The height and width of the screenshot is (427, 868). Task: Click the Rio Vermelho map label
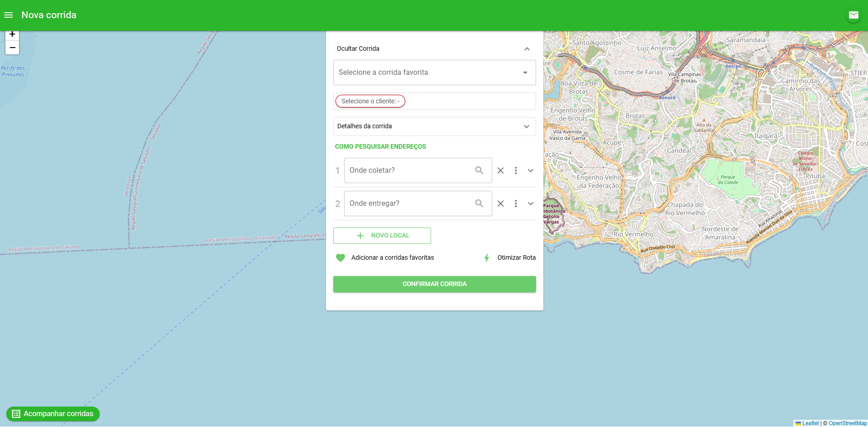[x=633, y=234]
